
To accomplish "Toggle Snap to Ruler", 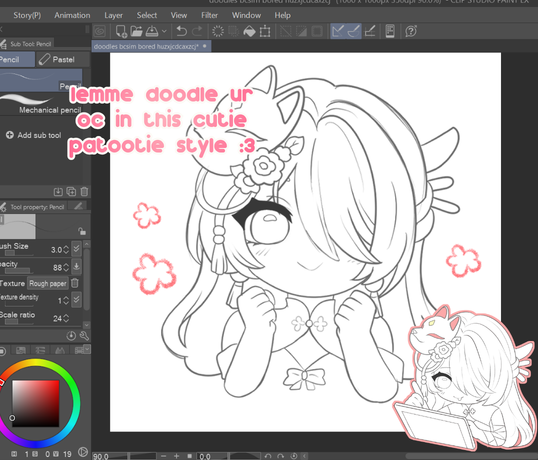I will [x=338, y=32].
